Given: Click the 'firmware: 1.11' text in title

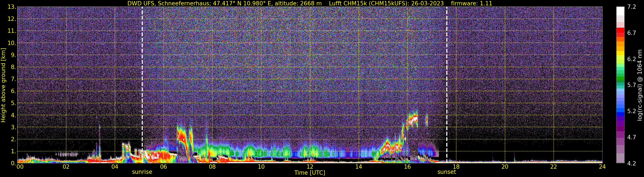Looking at the screenshot, I should tap(472, 3).
